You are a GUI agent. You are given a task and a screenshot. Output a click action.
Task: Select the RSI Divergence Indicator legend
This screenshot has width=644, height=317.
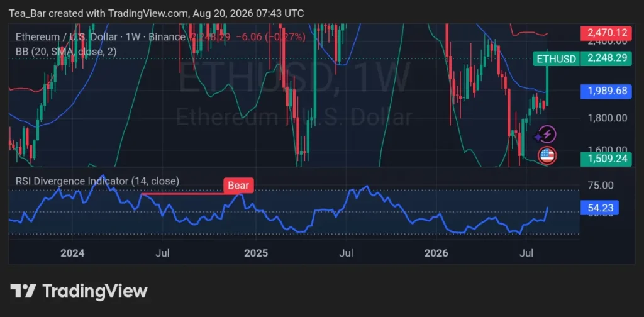[97, 181]
